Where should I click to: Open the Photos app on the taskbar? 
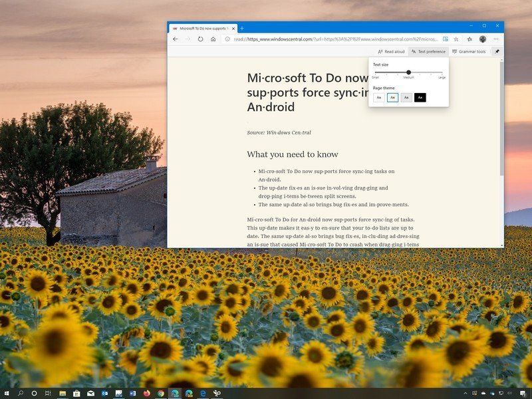pyautogui.click(x=118, y=394)
